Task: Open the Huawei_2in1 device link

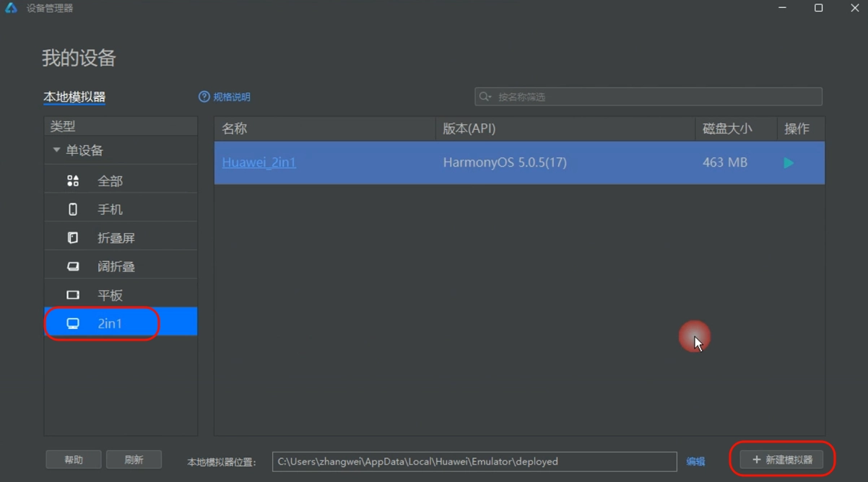Action: click(x=259, y=162)
